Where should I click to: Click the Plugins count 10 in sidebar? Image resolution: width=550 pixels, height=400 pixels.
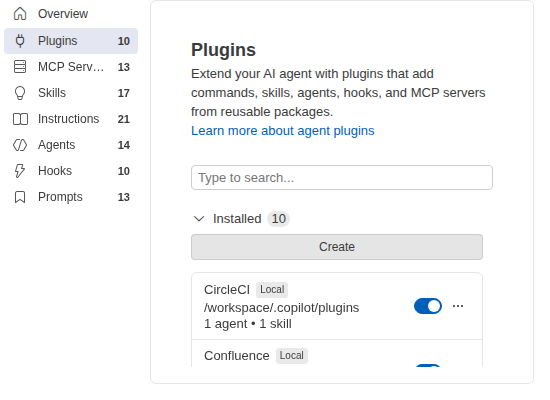point(123,41)
